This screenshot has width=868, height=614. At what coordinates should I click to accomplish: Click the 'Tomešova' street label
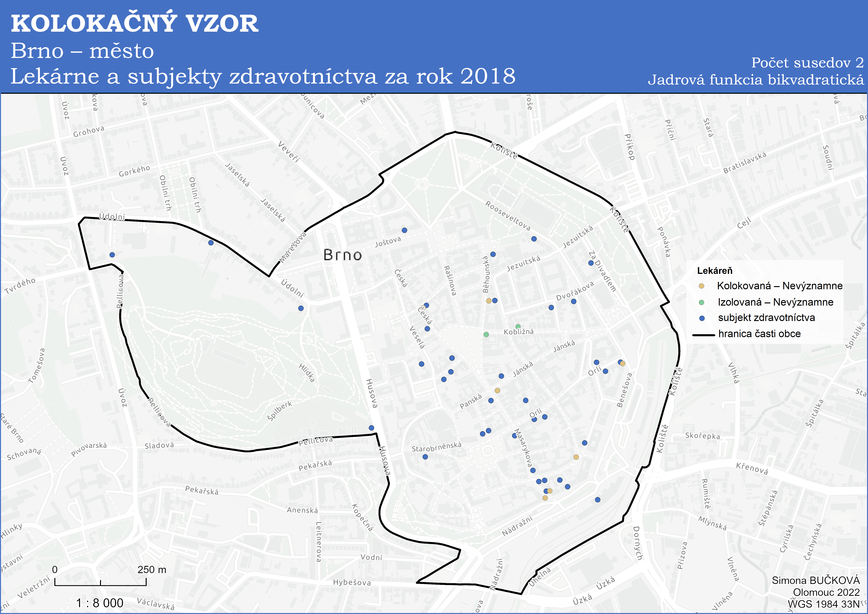37,366
